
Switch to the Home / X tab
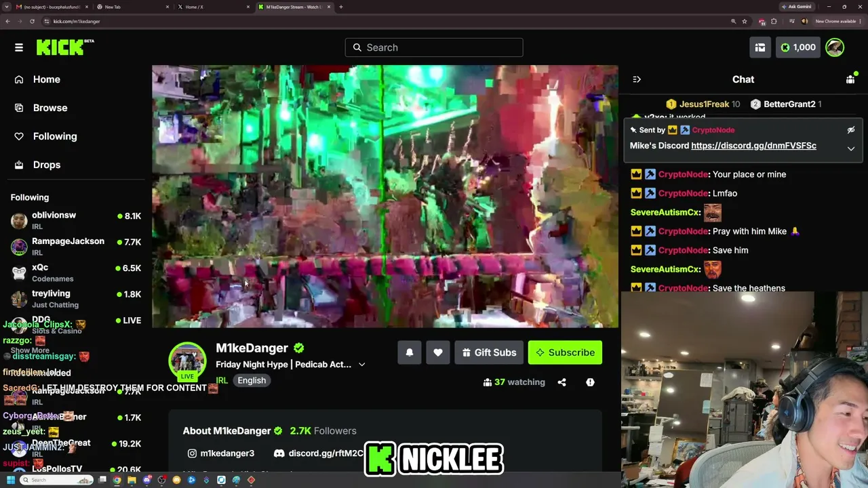click(214, 7)
